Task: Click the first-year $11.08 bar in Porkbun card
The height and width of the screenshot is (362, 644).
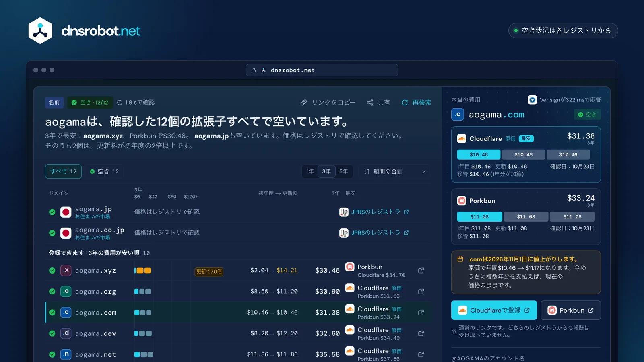Action: (479, 216)
